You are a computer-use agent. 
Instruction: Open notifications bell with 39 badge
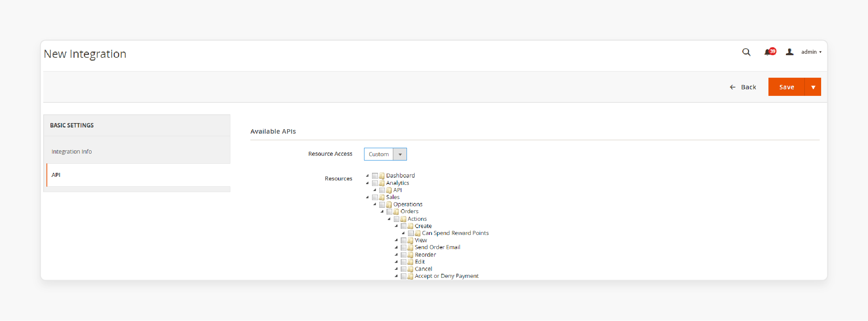click(x=770, y=52)
